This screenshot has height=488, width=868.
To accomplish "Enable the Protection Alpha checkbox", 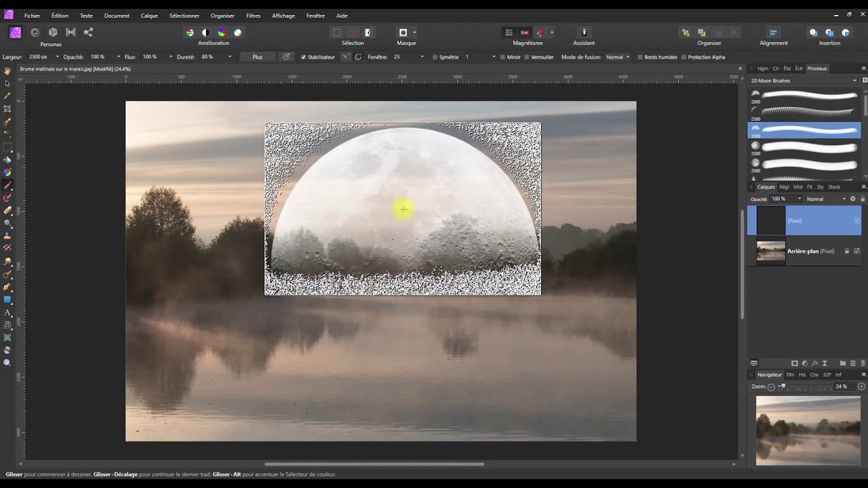I will point(684,57).
